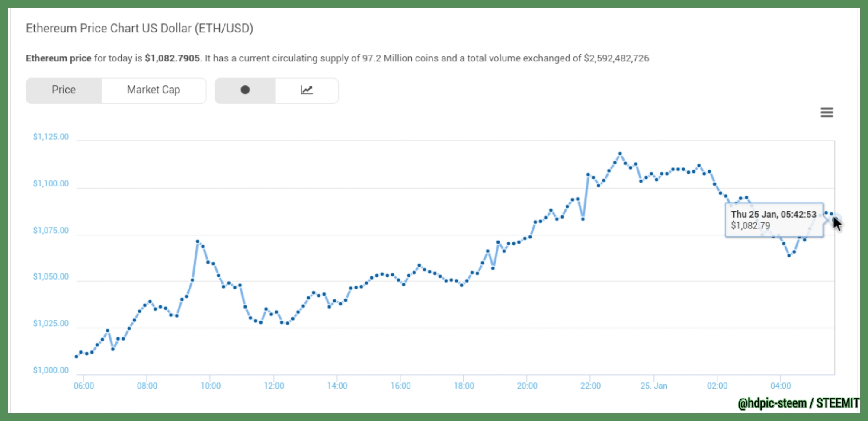The image size is (868, 421).
Task: Switch to the Market Cap tab
Action: 154,90
